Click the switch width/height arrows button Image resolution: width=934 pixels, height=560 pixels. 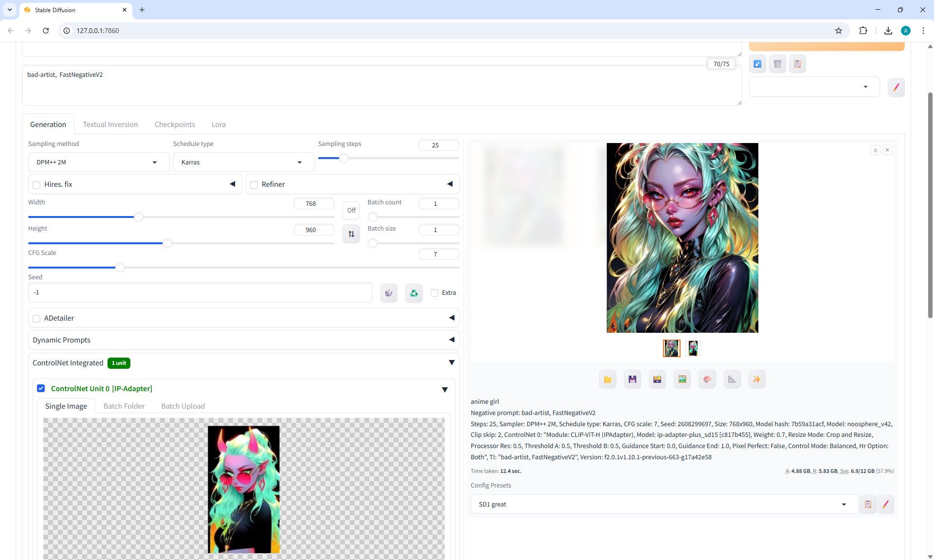click(x=351, y=234)
